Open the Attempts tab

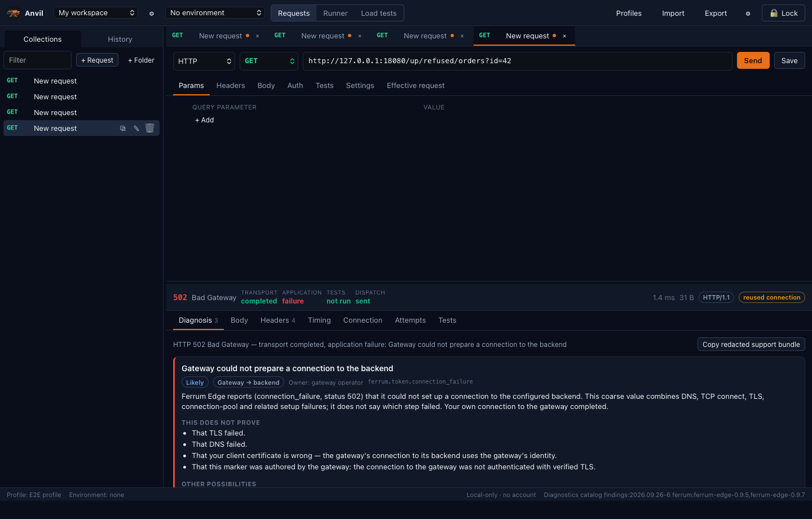tap(411, 320)
